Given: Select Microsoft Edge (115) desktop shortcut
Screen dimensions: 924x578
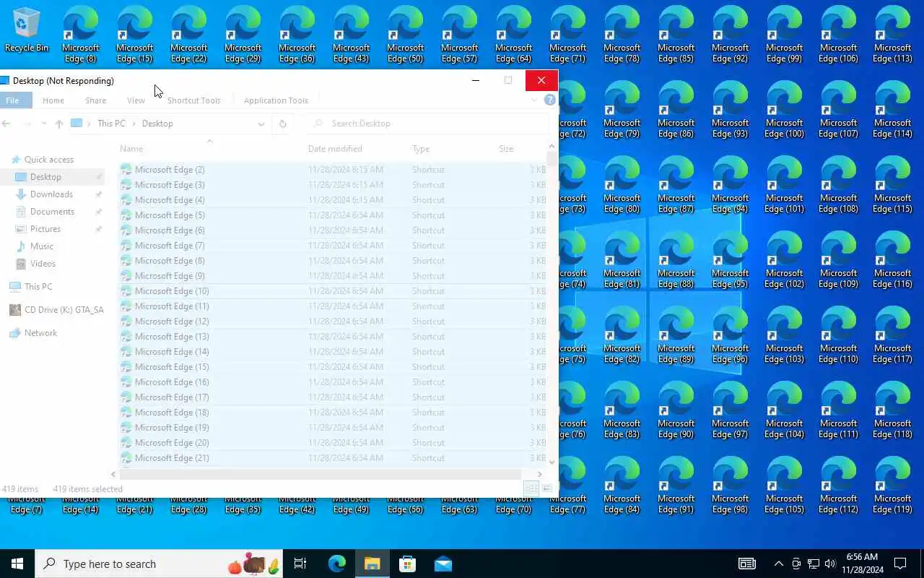Looking at the screenshot, I should [x=893, y=185].
